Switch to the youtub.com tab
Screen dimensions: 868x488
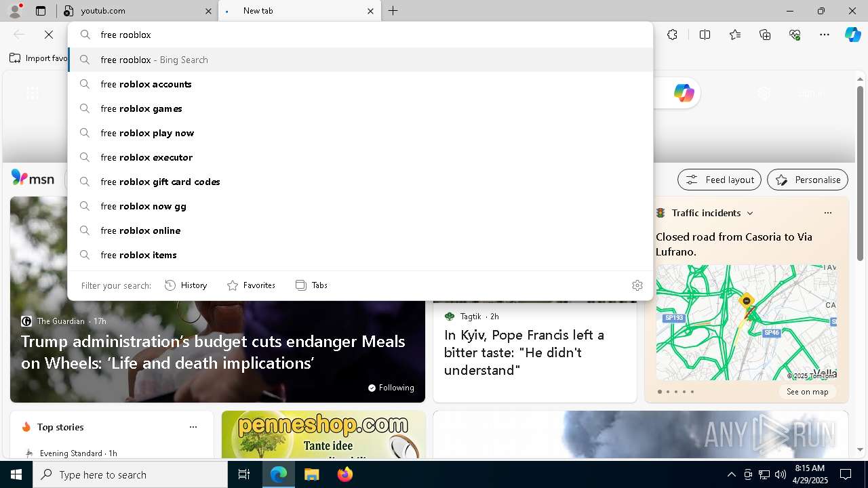coord(138,11)
